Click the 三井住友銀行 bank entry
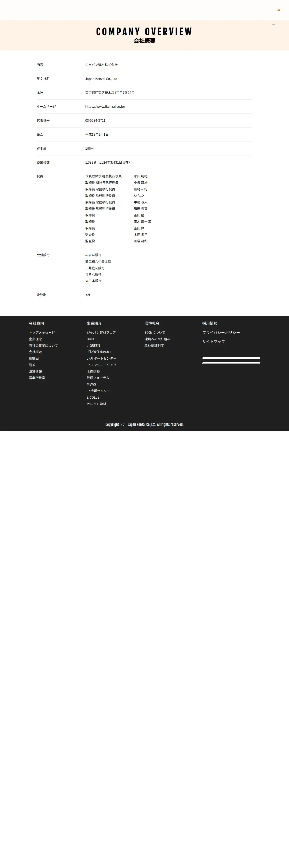The image size is (289, 868). click(95, 268)
